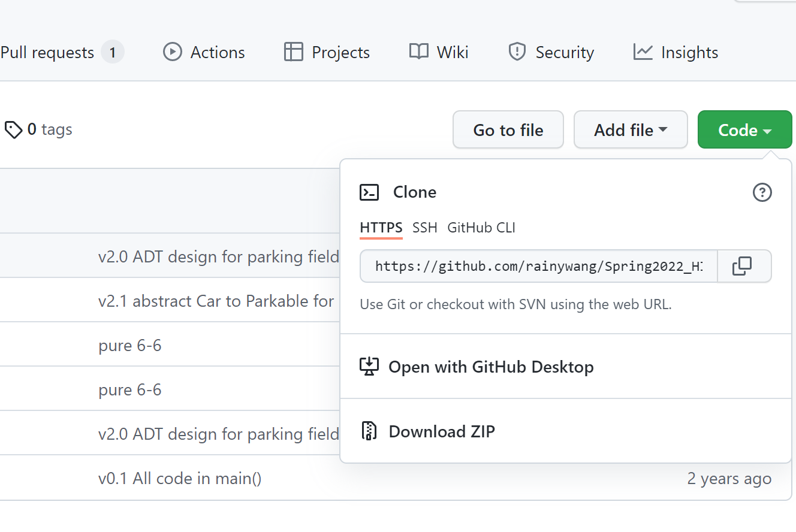Image resolution: width=796 pixels, height=532 pixels.
Task: Select the HTTPS clone option
Action: coord(381,228)
